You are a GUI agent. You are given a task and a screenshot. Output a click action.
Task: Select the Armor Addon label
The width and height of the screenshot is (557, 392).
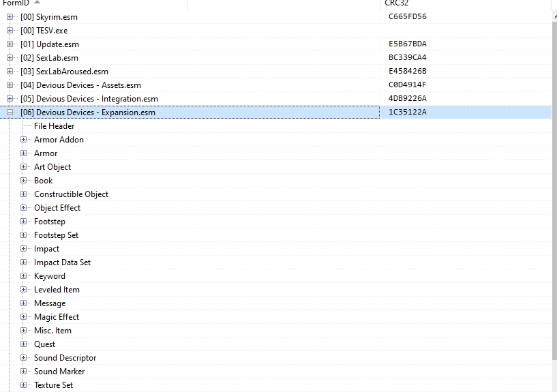tap(59, 140)
